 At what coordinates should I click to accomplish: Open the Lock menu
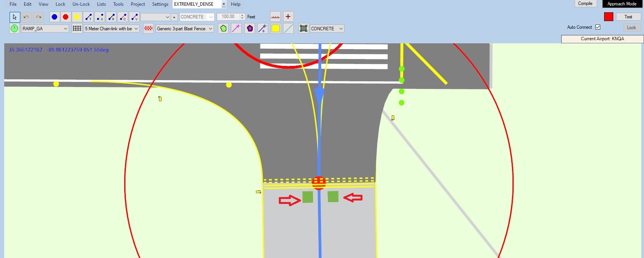(x=60, y=4)
